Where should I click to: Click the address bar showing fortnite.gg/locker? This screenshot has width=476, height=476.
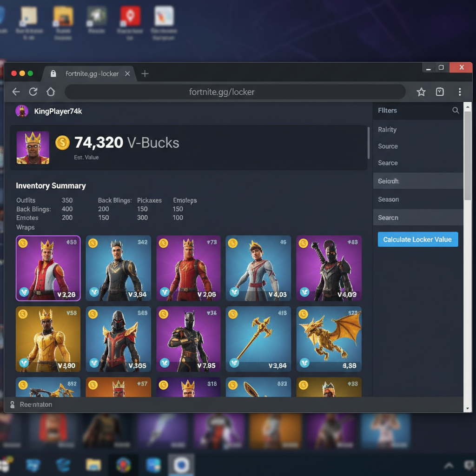click(x=235, y=92)
